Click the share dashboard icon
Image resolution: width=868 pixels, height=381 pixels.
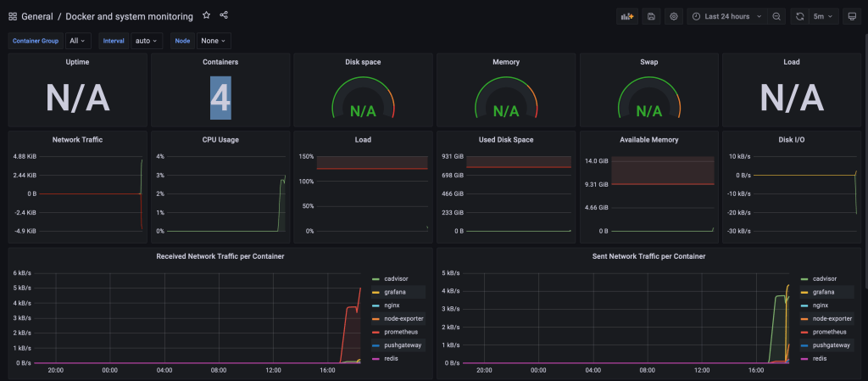coord(224,15)
